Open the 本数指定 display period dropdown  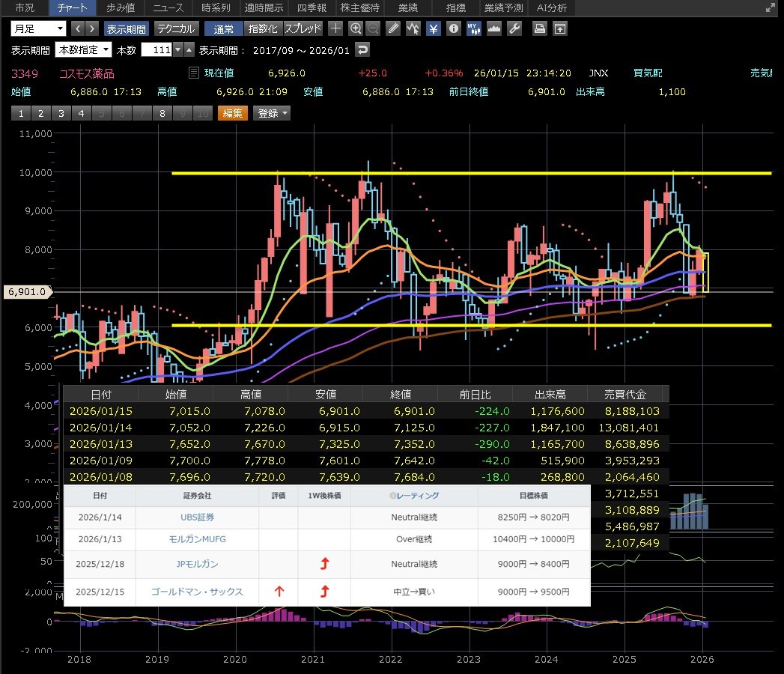(84, 49)
